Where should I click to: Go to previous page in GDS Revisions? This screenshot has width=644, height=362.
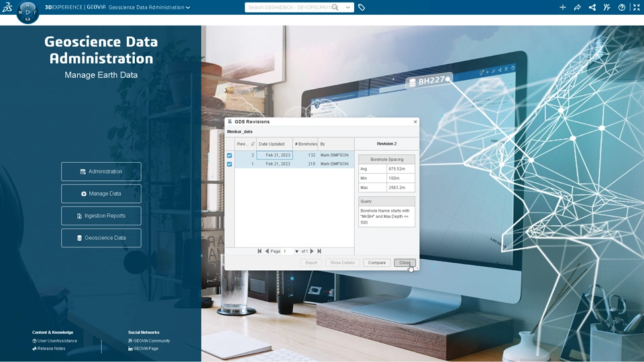pos(267,251)
